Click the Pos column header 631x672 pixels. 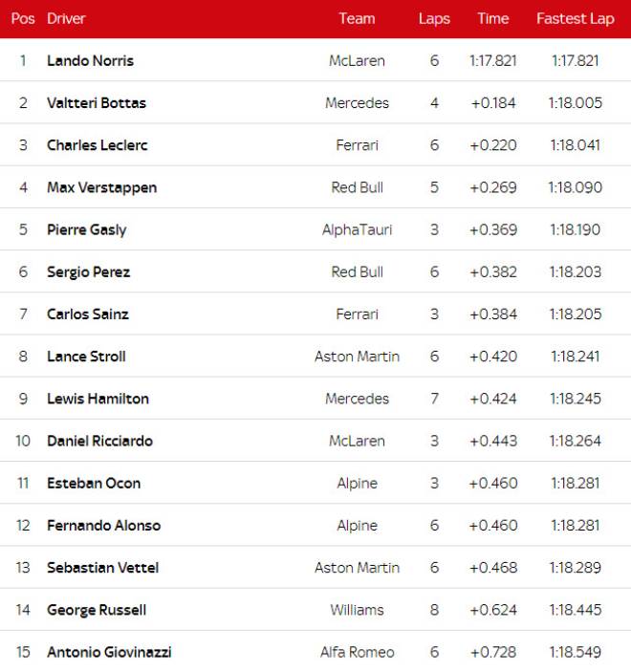(x=23, y=18)
